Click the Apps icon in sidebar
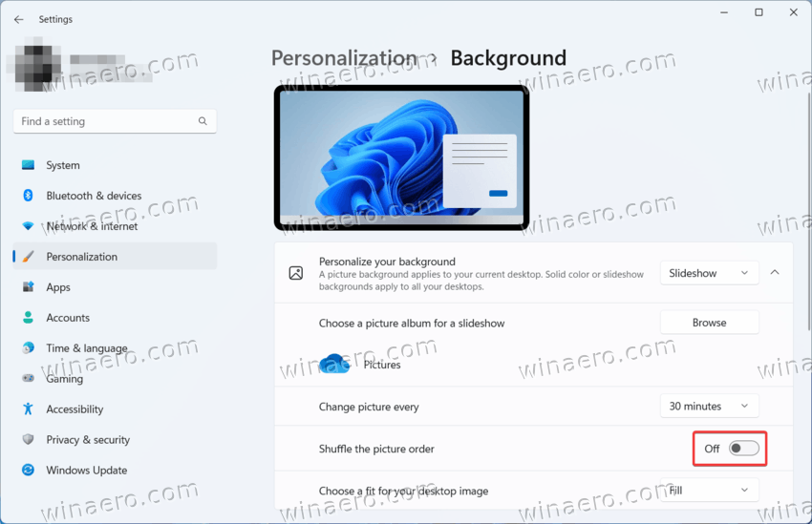The width and height of the screenshot is (812, 524). (x=28, y=287)
